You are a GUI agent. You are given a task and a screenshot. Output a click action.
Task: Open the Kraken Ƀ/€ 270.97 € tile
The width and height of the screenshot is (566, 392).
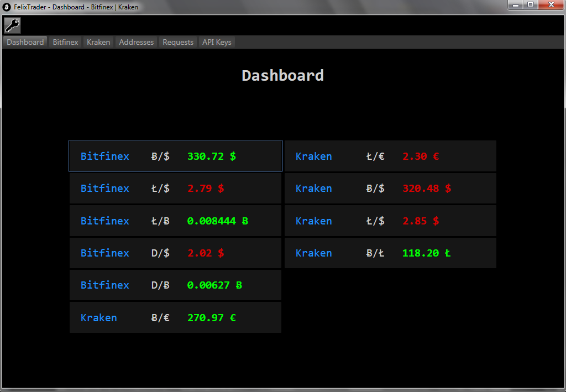coord(175,317)
